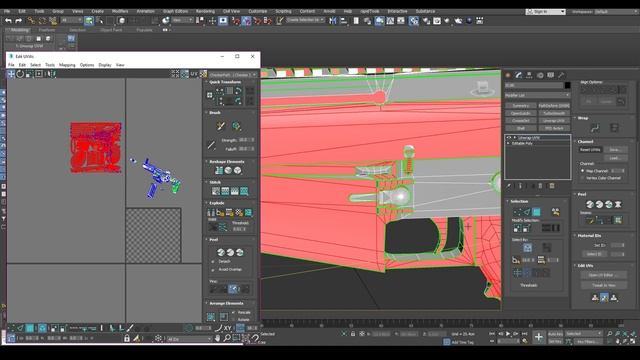This screenshot has height=360, width=640.
Task: Click the Load button in Channel rollout
Action: [x=615, y=158]
